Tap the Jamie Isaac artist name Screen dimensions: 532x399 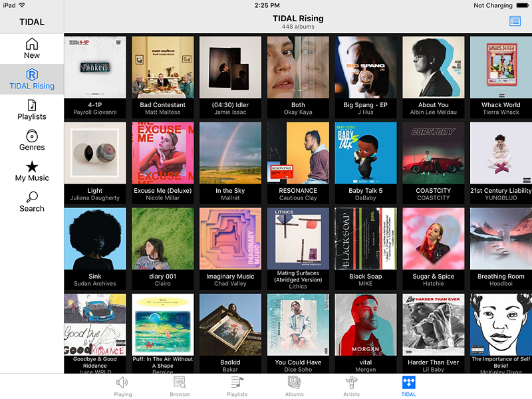pyautogui.click(x=230, y=112)
